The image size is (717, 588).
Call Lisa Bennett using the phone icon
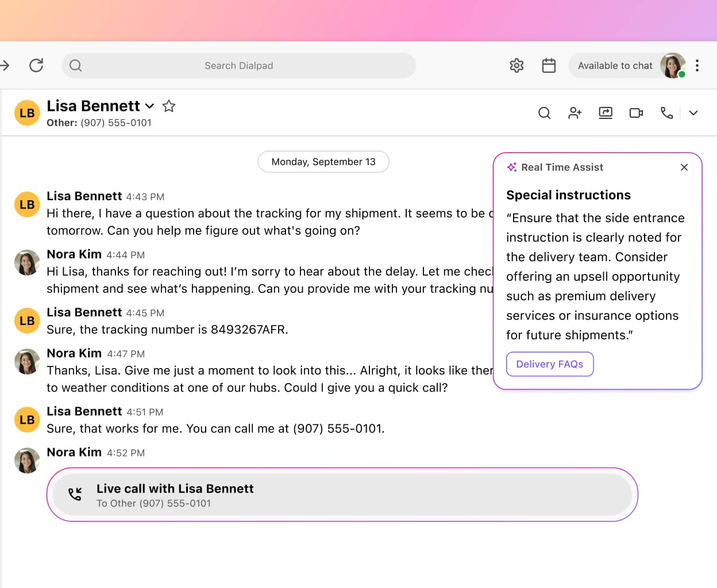click(x=666, y=113)
